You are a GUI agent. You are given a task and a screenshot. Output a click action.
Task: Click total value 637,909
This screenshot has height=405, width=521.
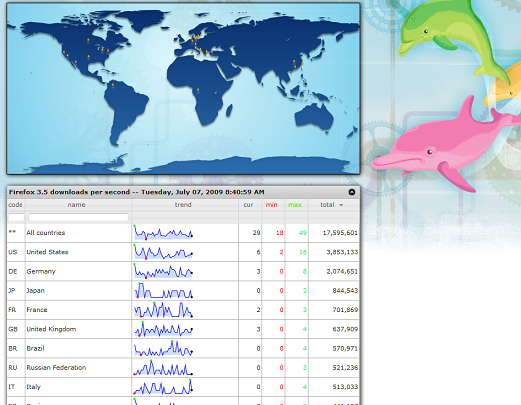pyautogui.click(x=345, y=329)
